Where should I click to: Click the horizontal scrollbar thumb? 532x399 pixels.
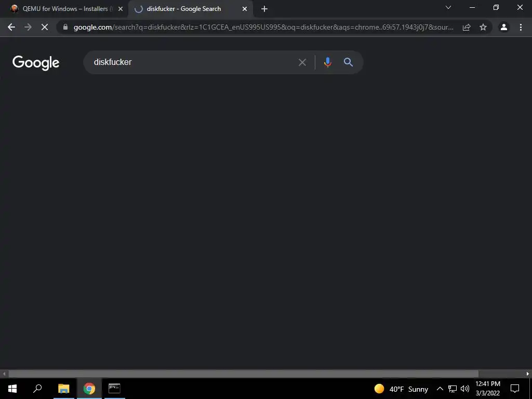(x=243, y=374)
